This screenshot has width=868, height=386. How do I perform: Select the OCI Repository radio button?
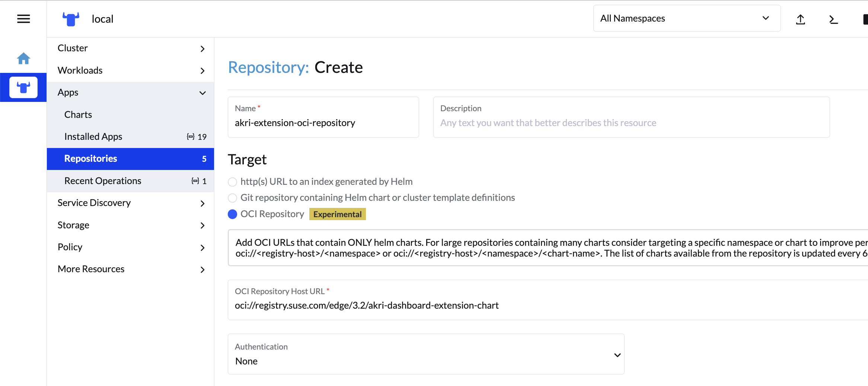[232, 214]
